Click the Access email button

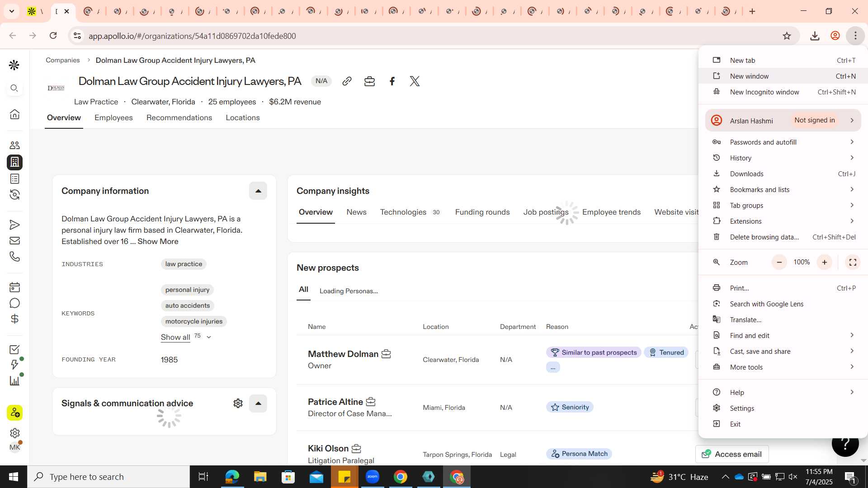(732, 454)
